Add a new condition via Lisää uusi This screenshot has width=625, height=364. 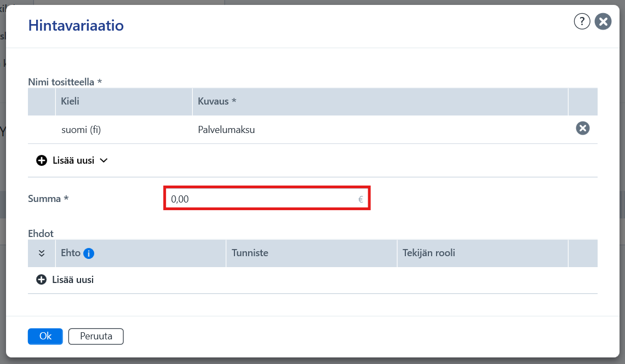(73, 280)
